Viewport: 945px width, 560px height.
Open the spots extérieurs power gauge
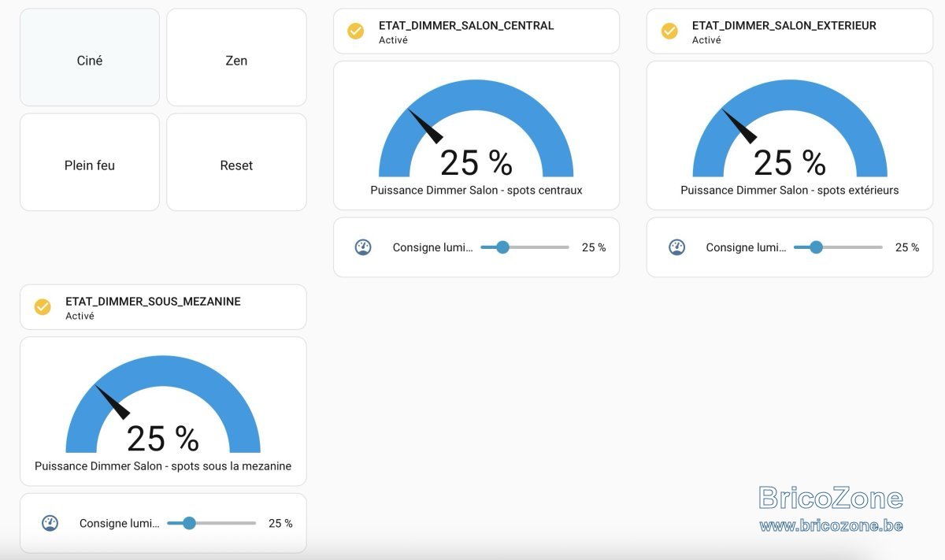[x=790, y=135]
